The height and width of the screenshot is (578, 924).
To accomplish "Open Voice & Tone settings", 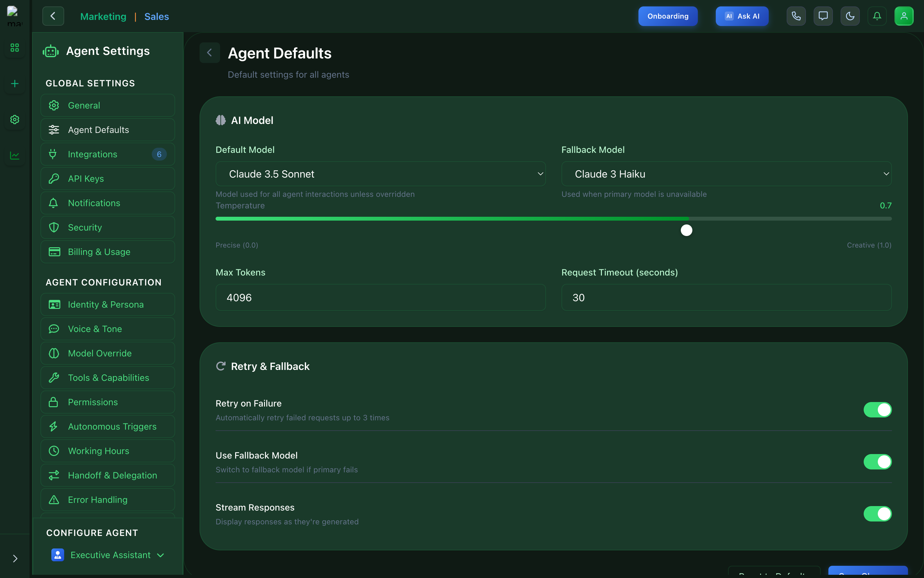I will [x=108, y=329].
